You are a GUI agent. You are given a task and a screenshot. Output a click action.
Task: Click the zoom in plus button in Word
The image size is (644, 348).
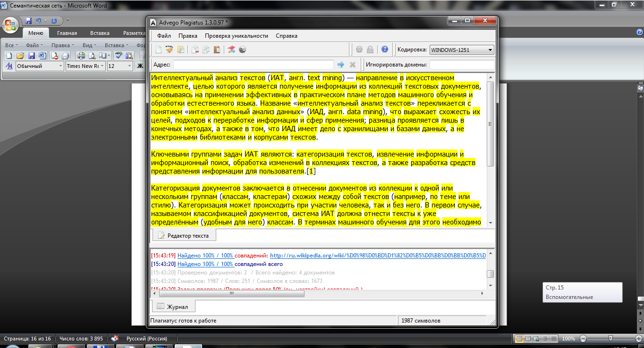(639, 339)
